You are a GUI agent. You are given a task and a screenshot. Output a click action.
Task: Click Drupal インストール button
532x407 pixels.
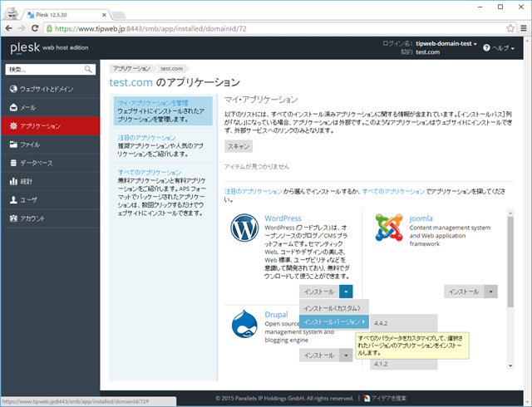click(x=319, y=356)
